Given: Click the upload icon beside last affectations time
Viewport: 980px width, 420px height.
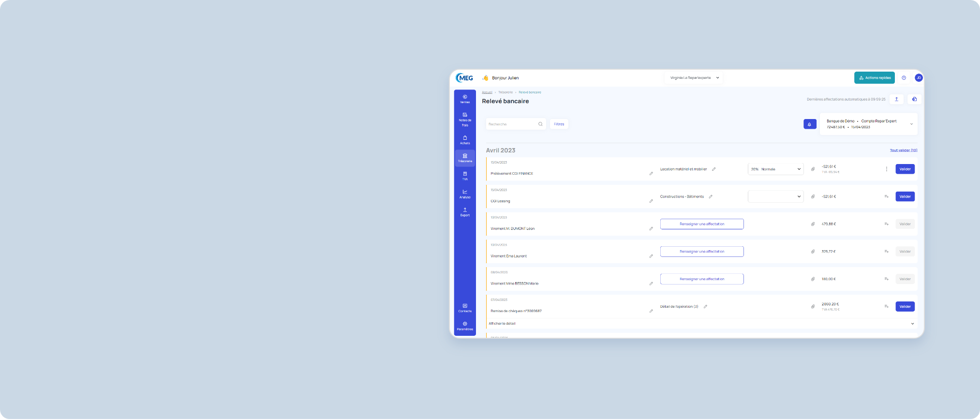Looking at the screenshot, I should (896, 99).
